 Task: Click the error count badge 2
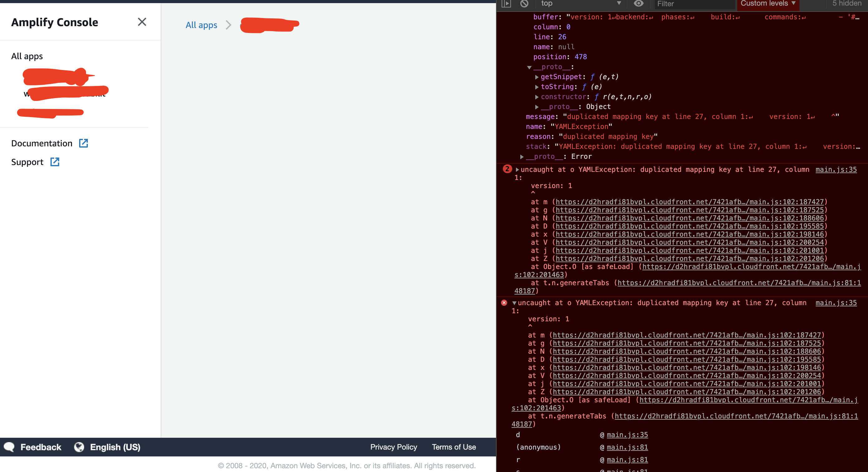click(507, 169)
